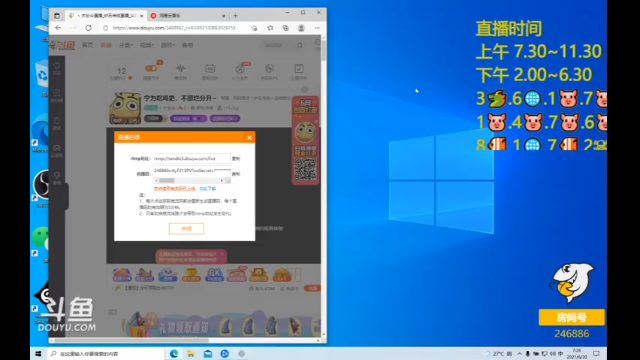Click the stream key horizontal scrollbar thumb

[x=167, y=180]
